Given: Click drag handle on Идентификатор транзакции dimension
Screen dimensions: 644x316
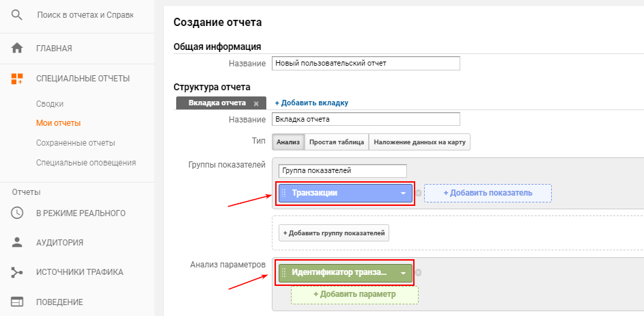Looking at the screenshot, I should pyautogui.click(x=283, y=272).
